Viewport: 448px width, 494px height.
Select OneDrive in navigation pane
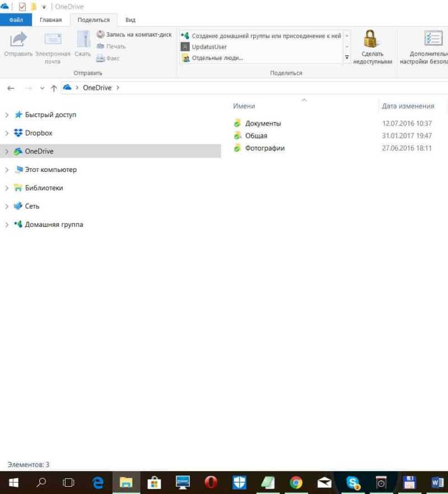(x=110, y=151)
